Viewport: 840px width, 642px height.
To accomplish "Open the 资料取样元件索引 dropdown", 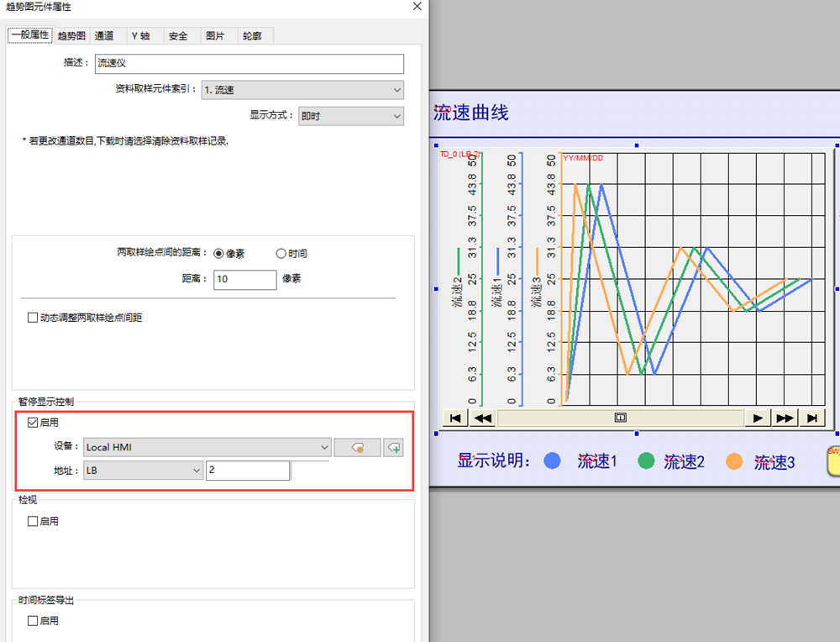I will coord(302,90).
